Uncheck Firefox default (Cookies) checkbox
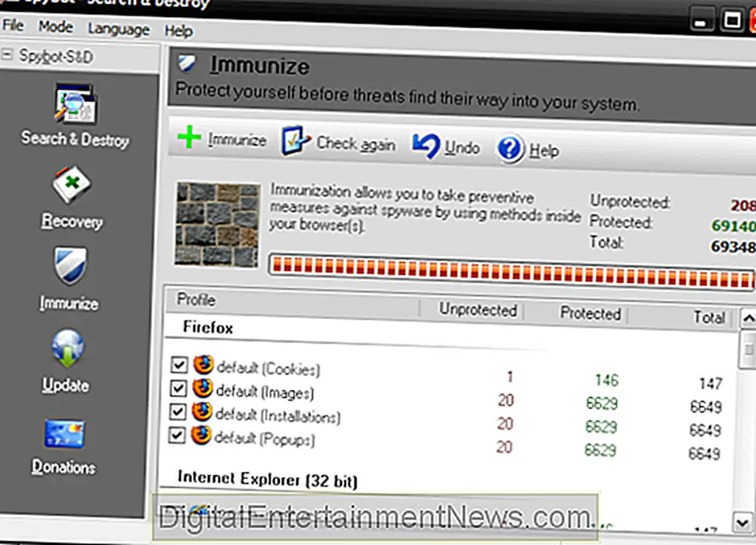756x545 pixels. 178,366
